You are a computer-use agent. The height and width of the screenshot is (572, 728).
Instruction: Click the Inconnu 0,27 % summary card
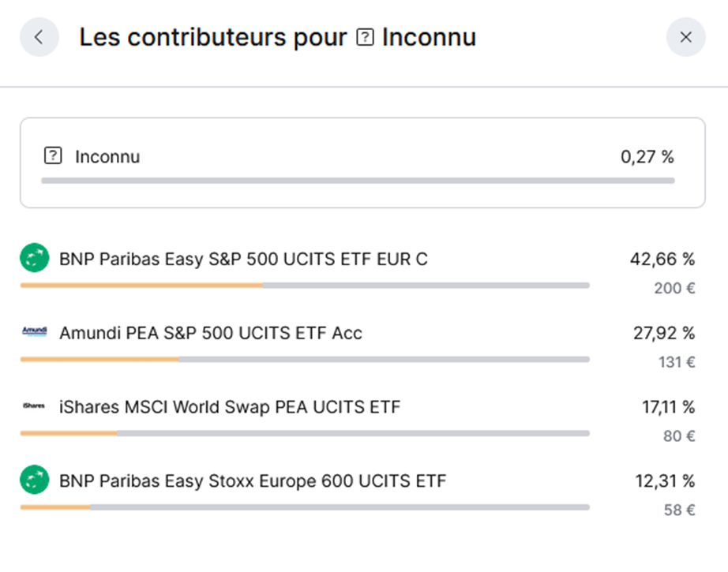click(x=362, y=163)
